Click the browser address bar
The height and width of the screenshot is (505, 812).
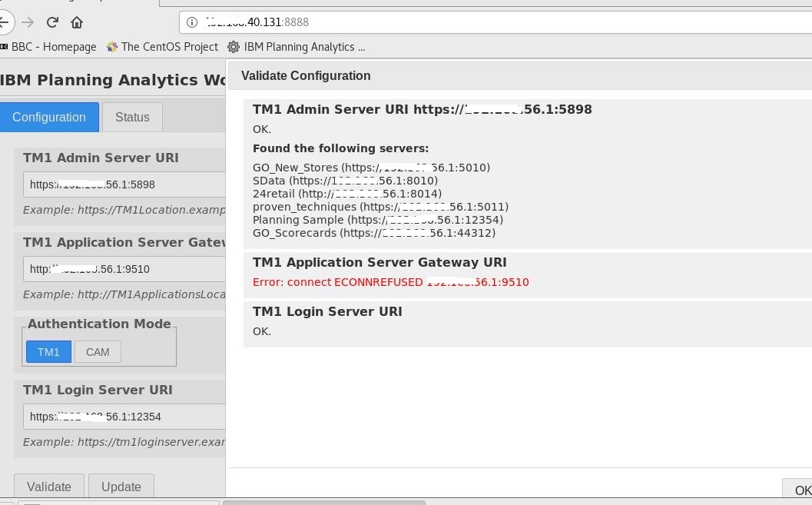pyautogui.click(x=495, y=22)
